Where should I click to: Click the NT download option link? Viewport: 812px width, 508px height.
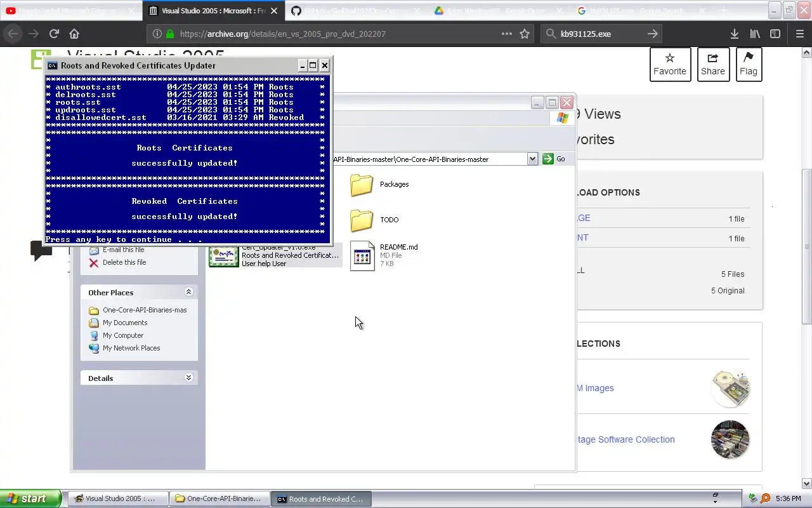(582, 237)
